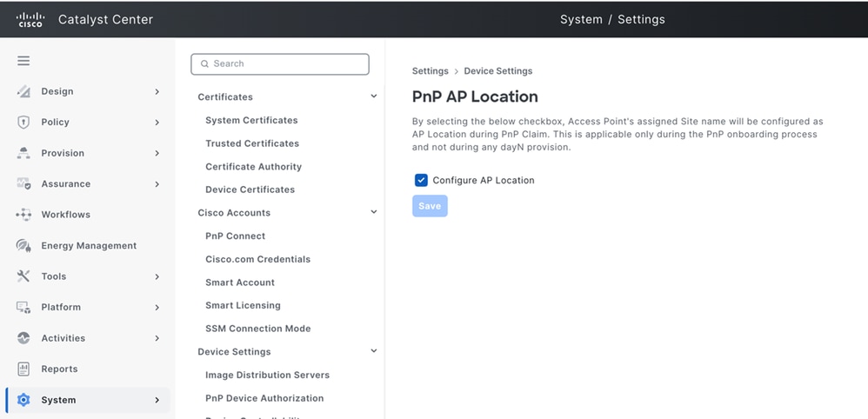Image resolution: width=868 pixels, height=419 pixels.
Task: Click the Save button
Action: pyautogui.click(x=430, y=206)
